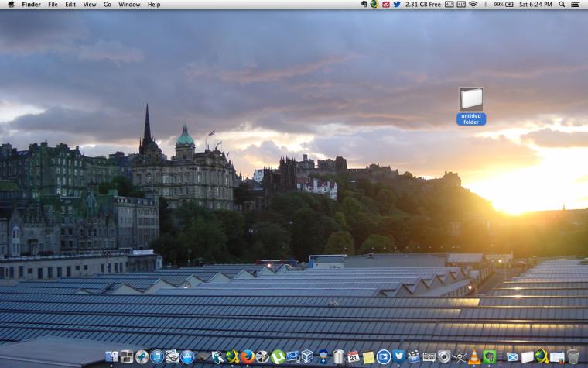Image resolution: width=588 pixels, height=368 pixels.
Task: Launch uTorrent from the Dock
Action: coord(278,356)
